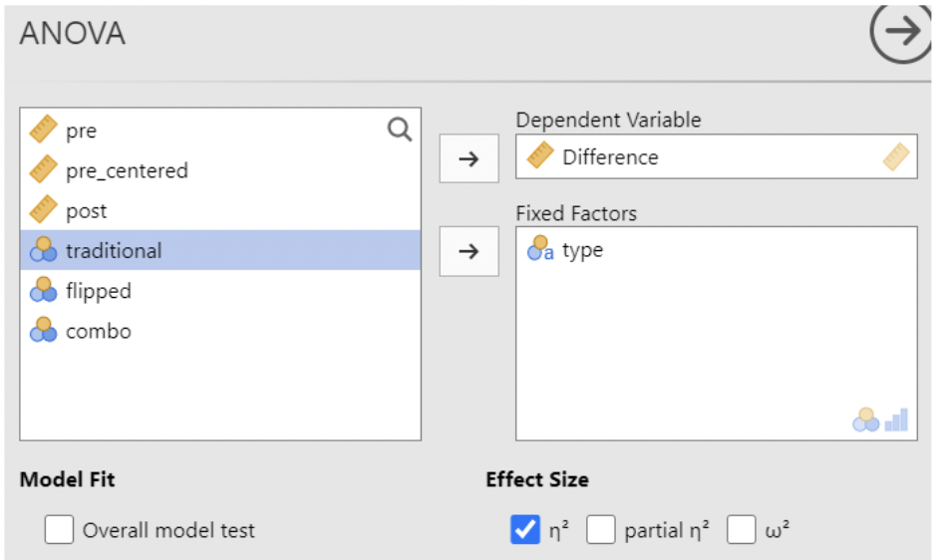The width and height of the screenshot is (937, 560).
Task: Tick the partial η² checkbox
Action: (x=600, y=531)
